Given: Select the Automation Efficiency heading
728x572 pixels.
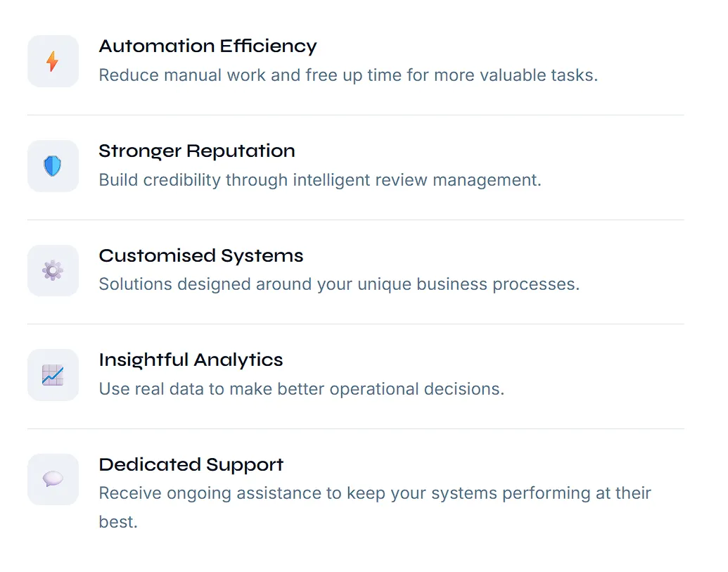Looking at the screenshot, I should (207, 46).
